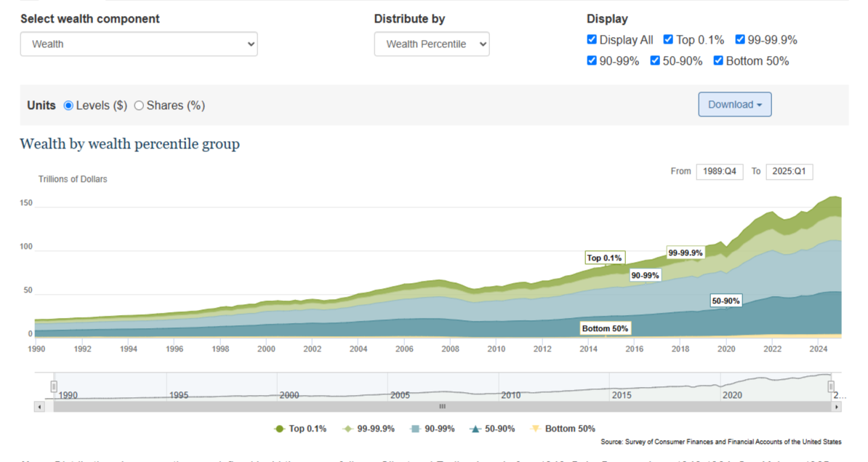The height and width of the screenshot is (462, 868).
Task: Click the 99-99.9% chart series label
Action: [x=686, y=252]
